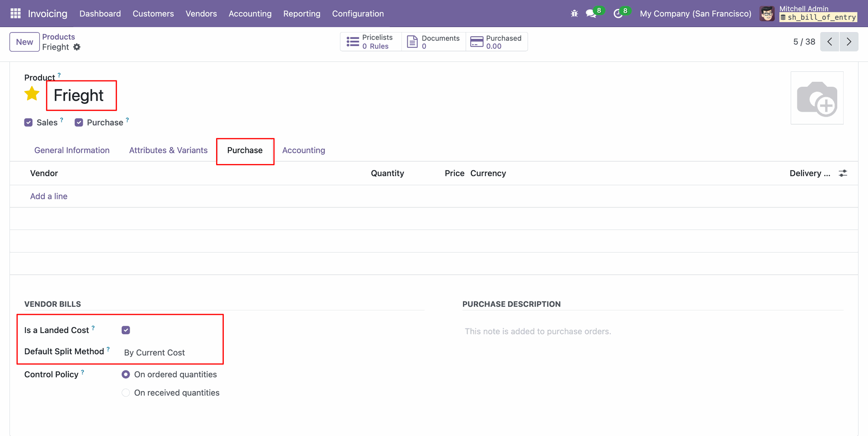868x436 pixels.
Task: Switch to the Accounting tab
Action: pos(303,150)
